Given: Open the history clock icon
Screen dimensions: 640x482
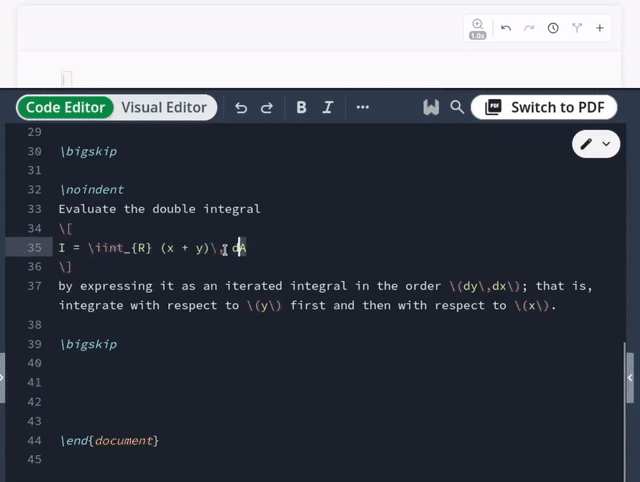Looking at the screenshot, I should (x=553, y=28).
